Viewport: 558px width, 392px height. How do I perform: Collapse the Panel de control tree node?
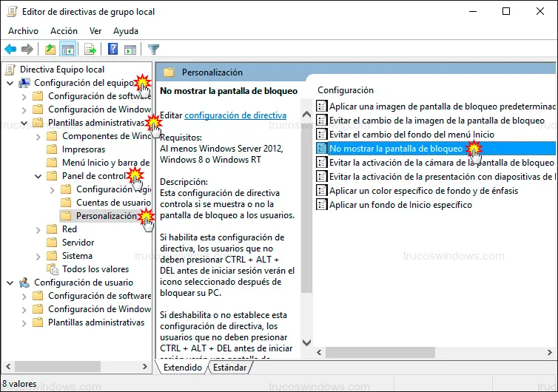[38, 176]
